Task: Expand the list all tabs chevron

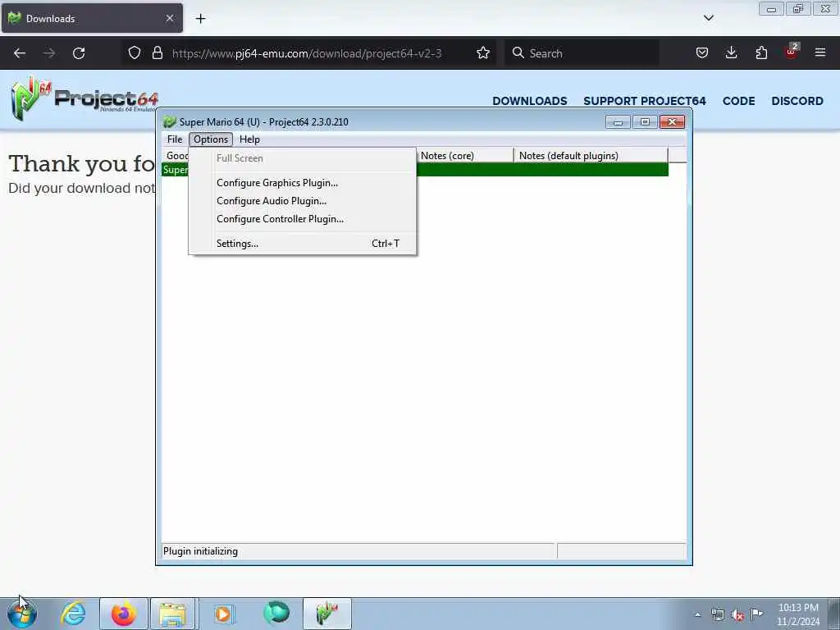Action: pos(708,18)
